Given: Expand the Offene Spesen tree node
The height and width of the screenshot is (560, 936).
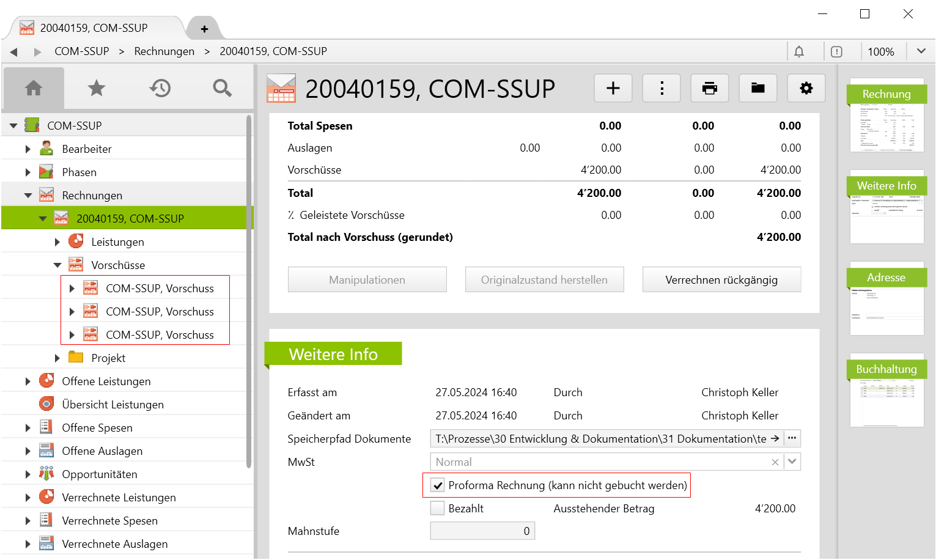Looking at the screenshot, I should [x=28, y=428].
